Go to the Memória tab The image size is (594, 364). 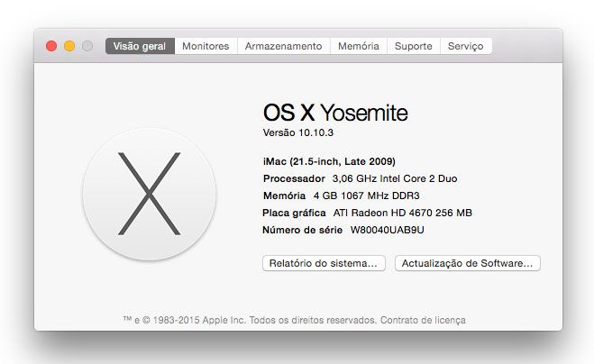click(x=358, y=46)
